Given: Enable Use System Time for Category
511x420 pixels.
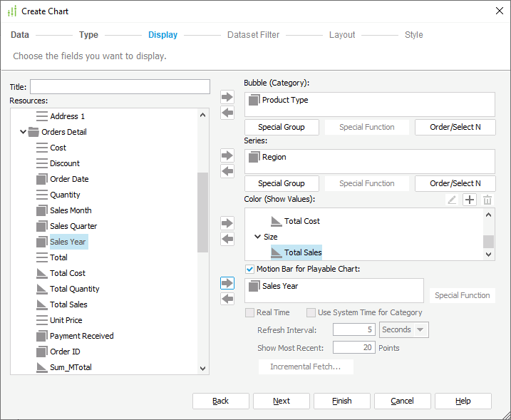Looking at the screenshot, I should click(311, 312).
